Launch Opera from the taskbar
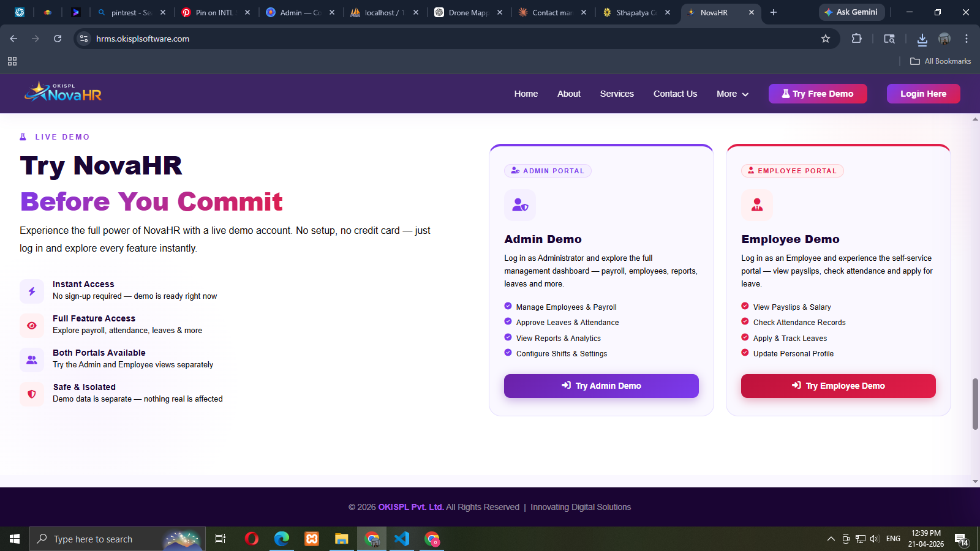 coord(251,539)
